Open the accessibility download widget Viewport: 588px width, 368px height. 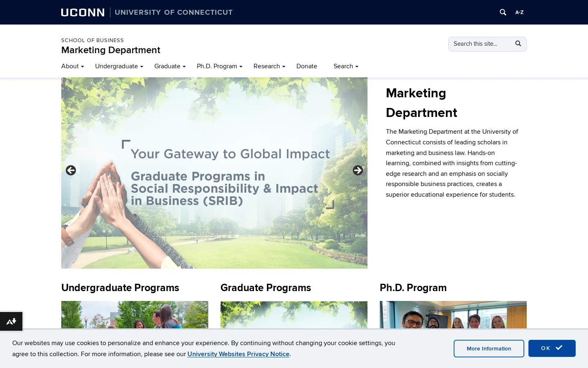tap(11, 321)
